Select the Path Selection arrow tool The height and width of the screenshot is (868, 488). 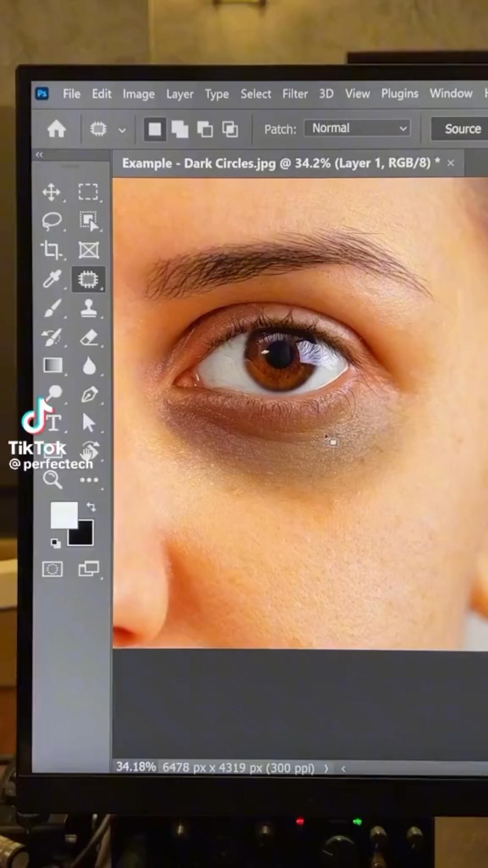[89, 423]
